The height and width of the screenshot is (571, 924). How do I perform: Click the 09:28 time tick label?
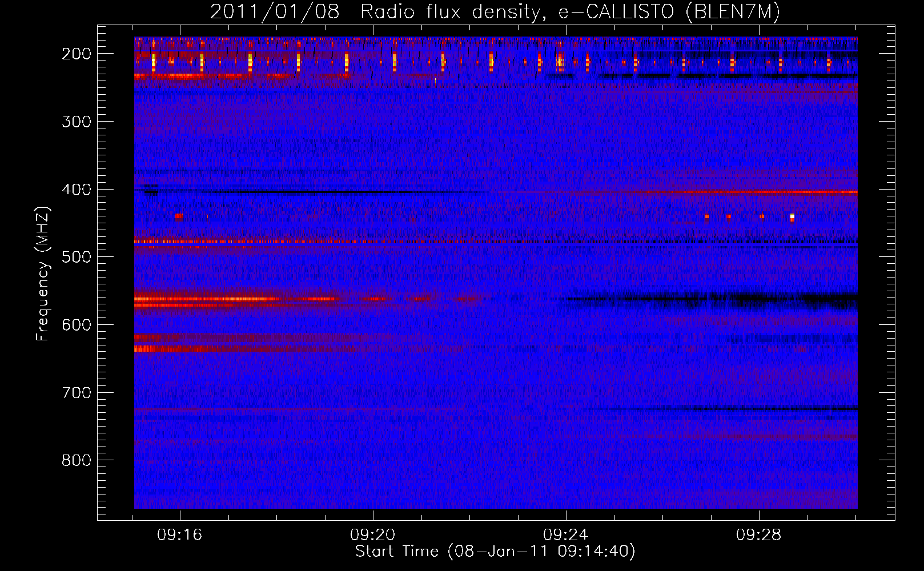[x=758, y=535]
